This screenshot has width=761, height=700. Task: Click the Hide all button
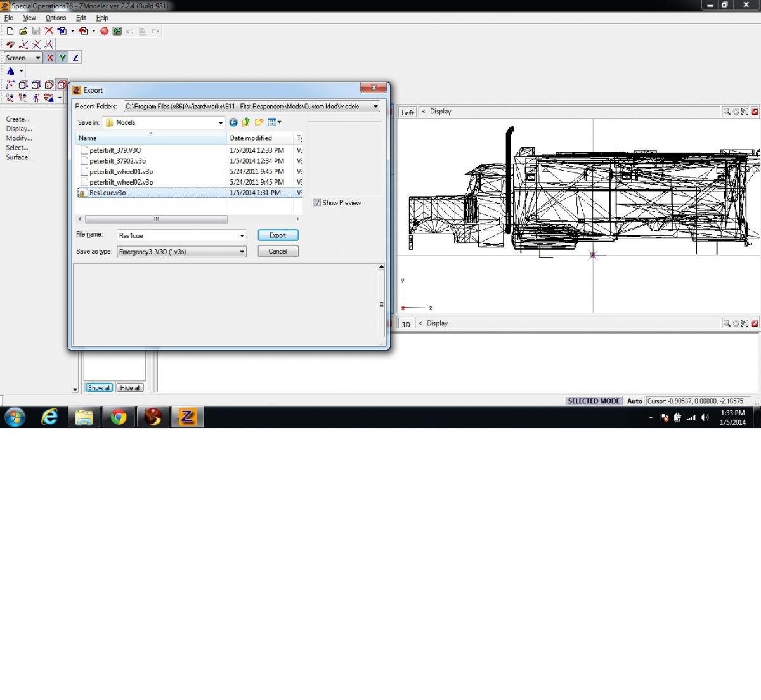click(130, 387)
